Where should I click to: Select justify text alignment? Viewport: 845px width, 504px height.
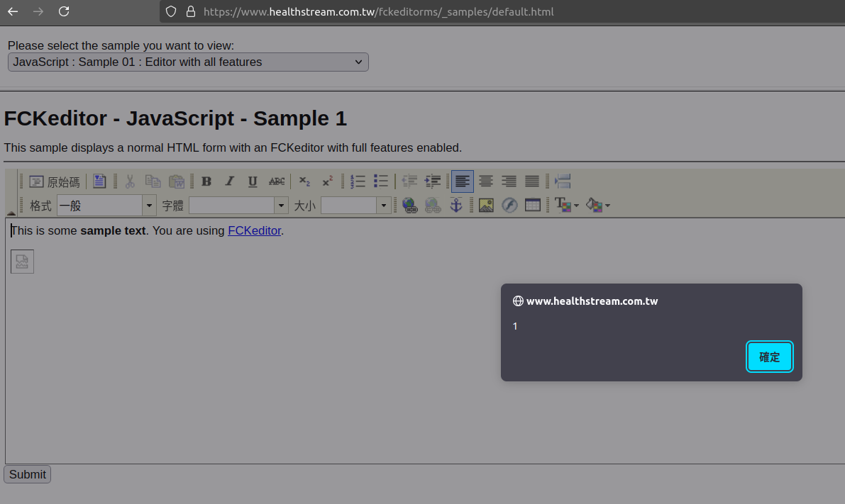[x=532, y=181]
